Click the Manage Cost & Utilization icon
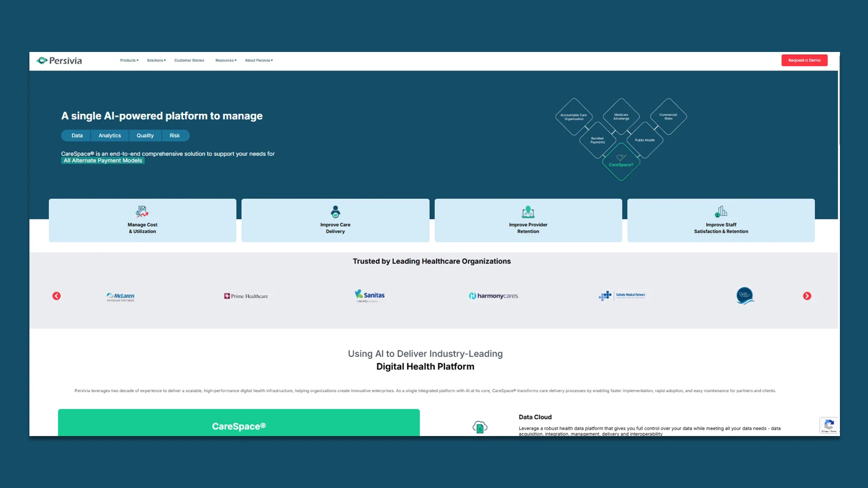The height and width of the screenshot is (488, 868). click(x=142, y=211)
